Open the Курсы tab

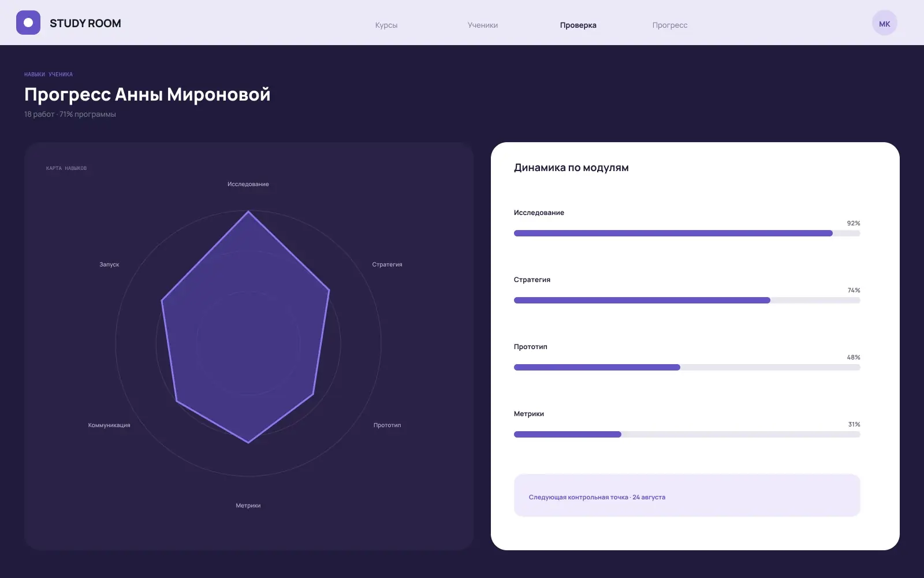point(386,25)
